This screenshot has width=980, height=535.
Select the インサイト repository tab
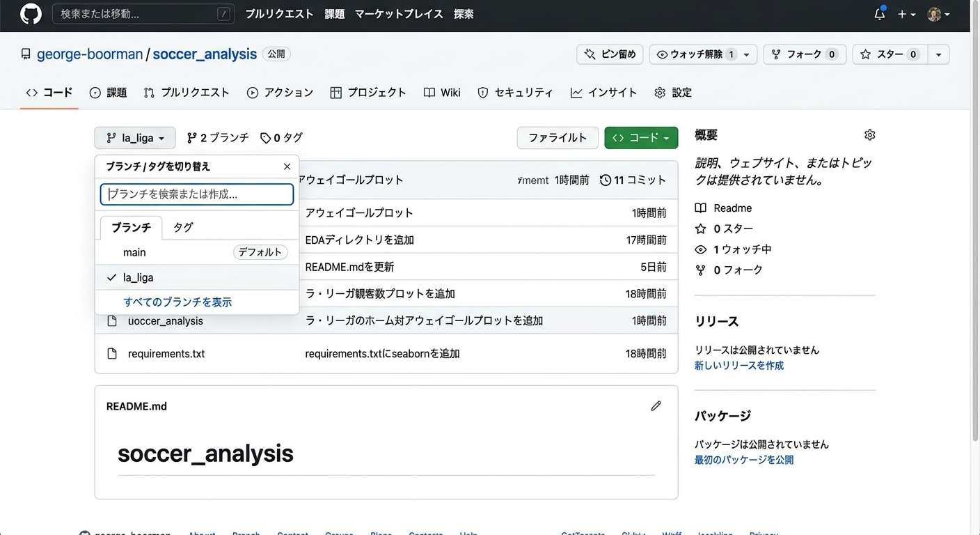click(x=604, y=93)
